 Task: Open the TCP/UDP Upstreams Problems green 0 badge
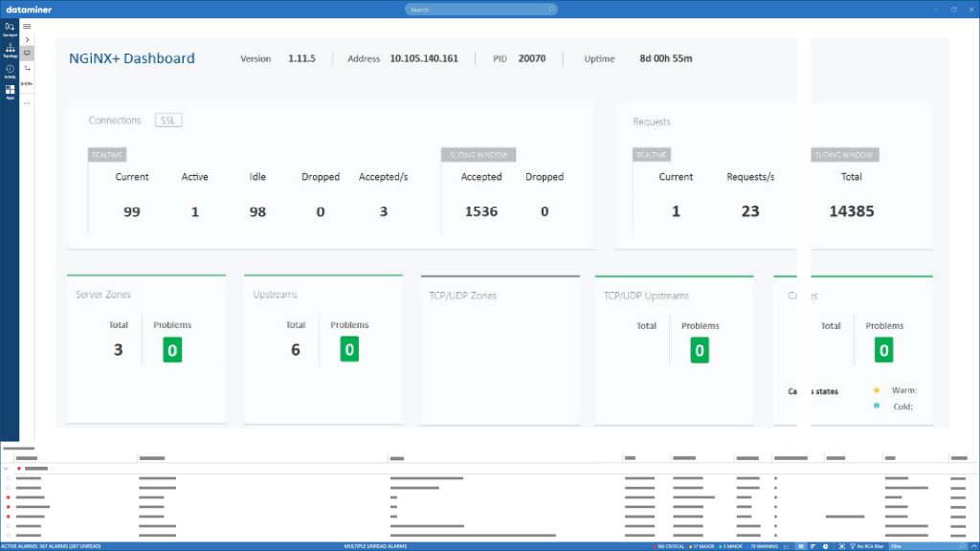point(700,350)
